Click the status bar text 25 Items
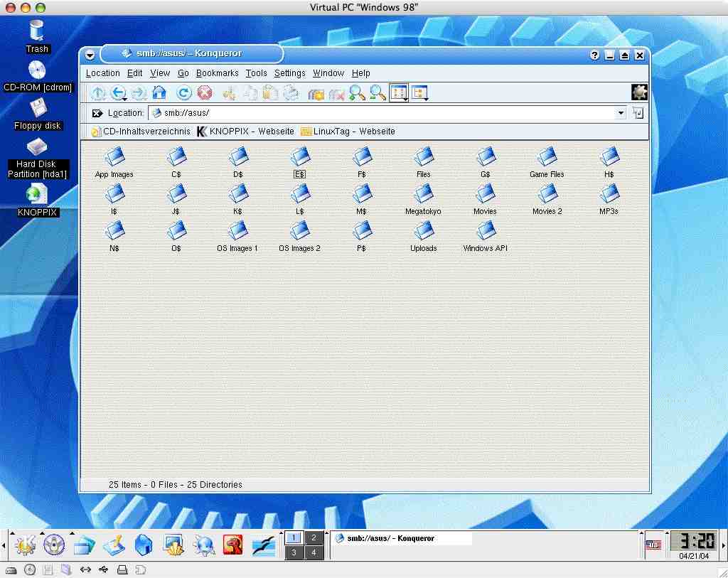This screenshot has height=578, width=728. tap(125, 485)
